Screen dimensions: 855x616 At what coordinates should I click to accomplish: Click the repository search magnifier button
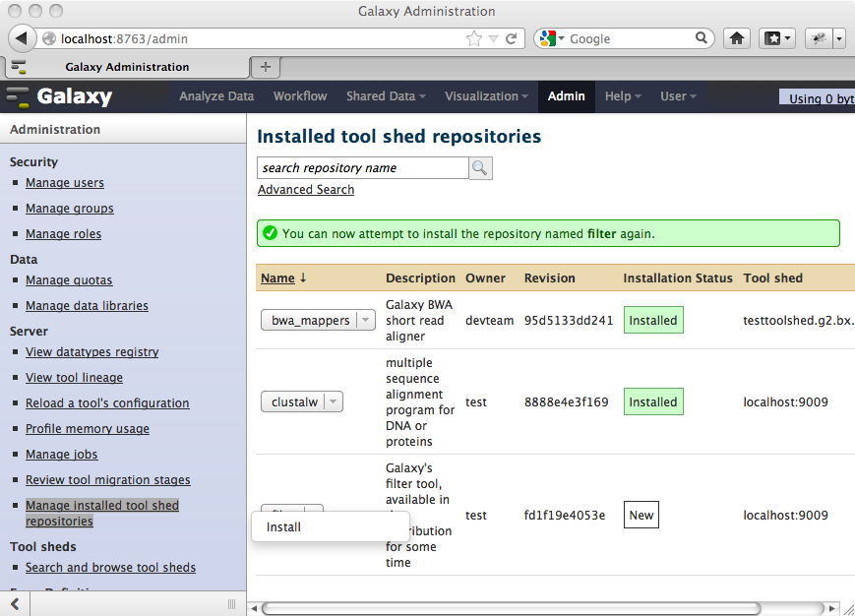point(480,168)
